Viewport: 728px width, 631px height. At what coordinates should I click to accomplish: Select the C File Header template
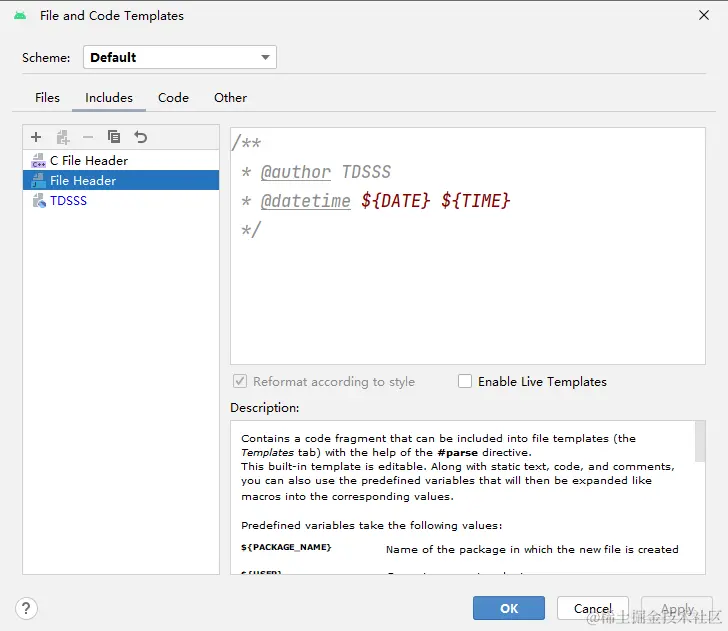121,161
